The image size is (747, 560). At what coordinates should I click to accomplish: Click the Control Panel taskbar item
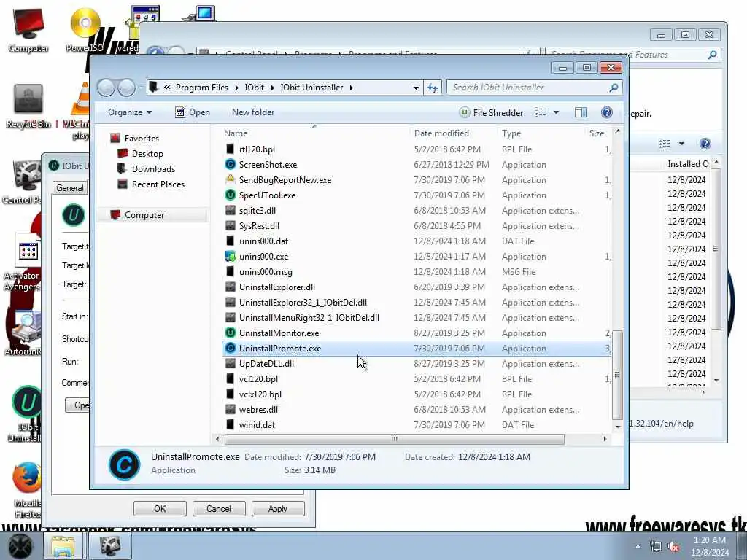pyautogui.click(x=111, y=546)
